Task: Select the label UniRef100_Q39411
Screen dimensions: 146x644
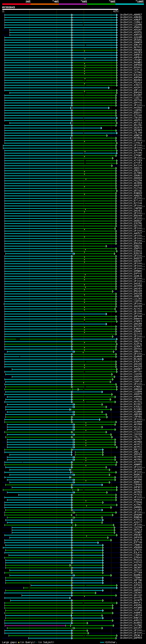Action: click(x=131, y=251)
